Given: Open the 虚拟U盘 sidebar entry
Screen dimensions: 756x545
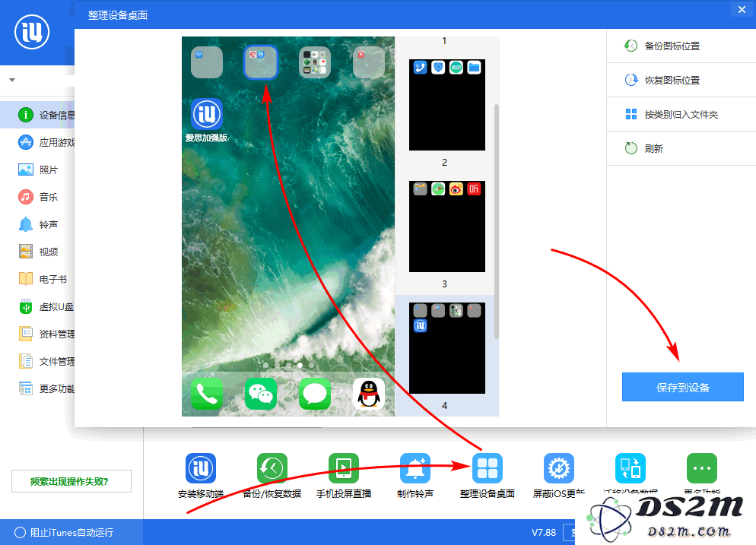Looking at the screenshot, I should (37, 306).
